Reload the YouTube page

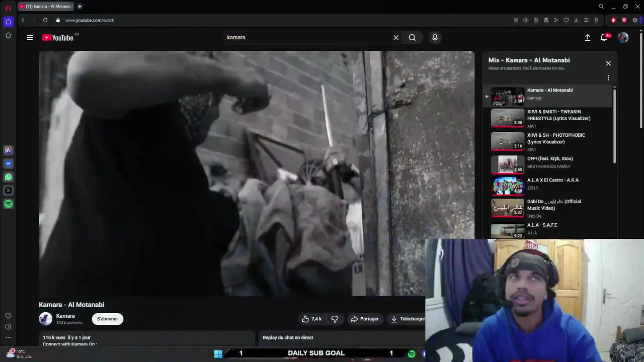click(x=45, y=20)
